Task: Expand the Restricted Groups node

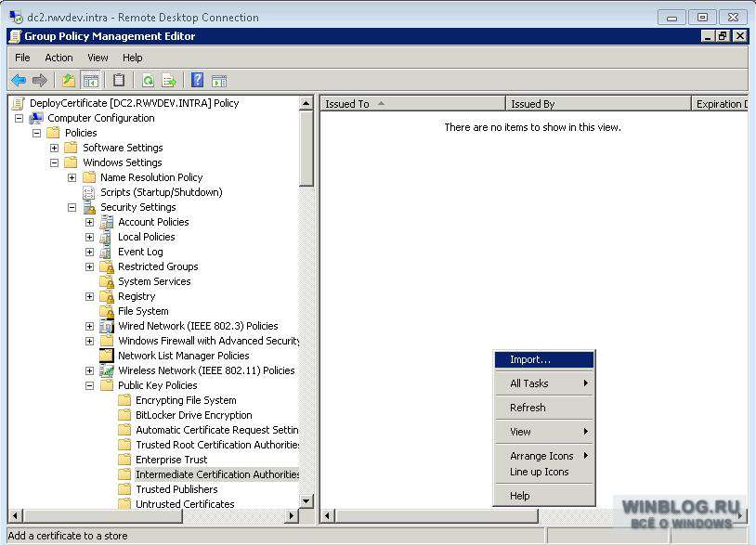Action: (90, 267)
